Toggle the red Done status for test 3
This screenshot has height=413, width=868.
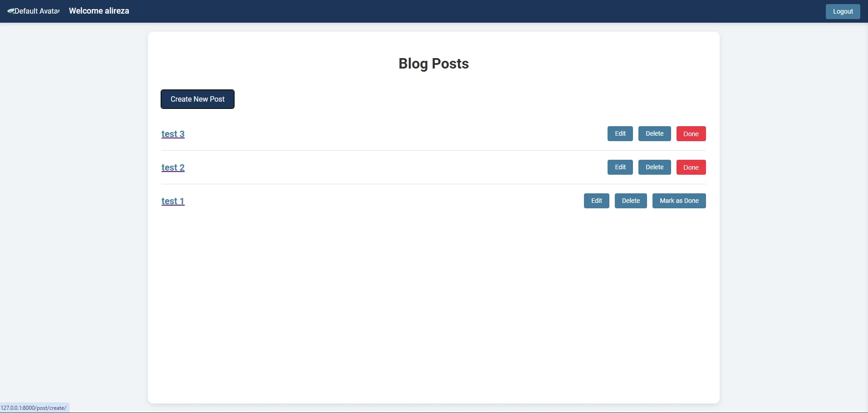pos(691,133)
